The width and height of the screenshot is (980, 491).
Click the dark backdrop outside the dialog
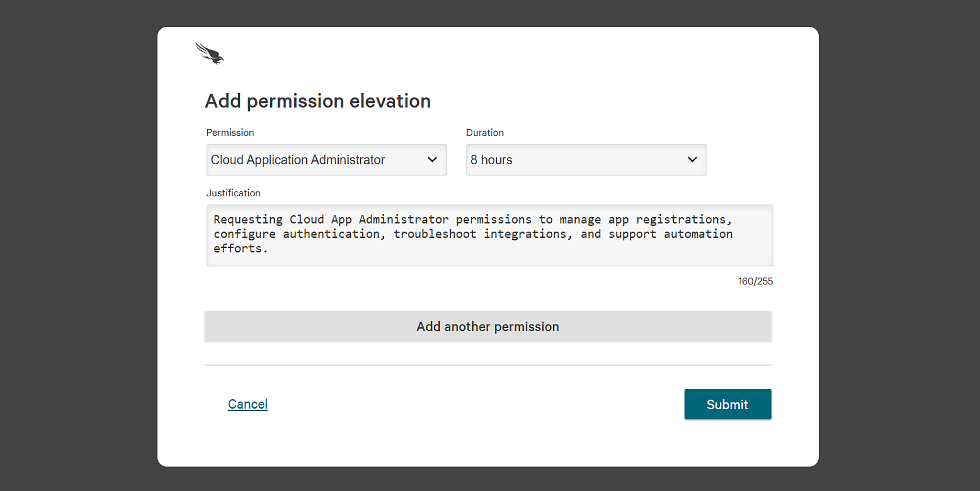point(77,239)
